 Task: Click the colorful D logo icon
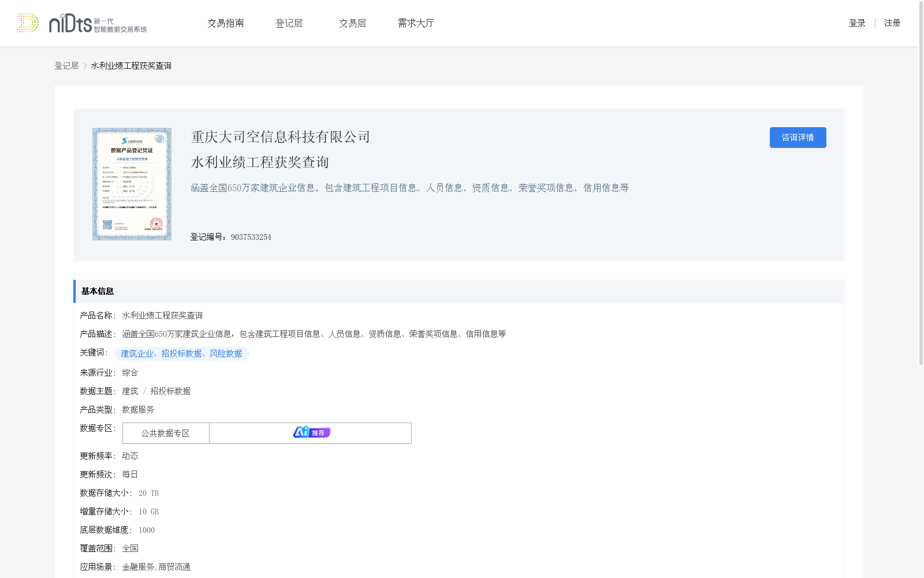point(28,23)
